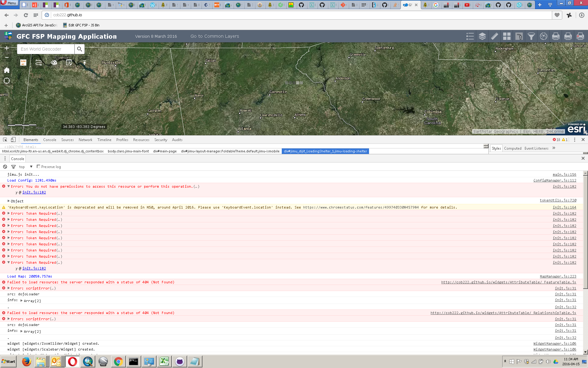Switch to the Network tab

click(x=85, y=140)
